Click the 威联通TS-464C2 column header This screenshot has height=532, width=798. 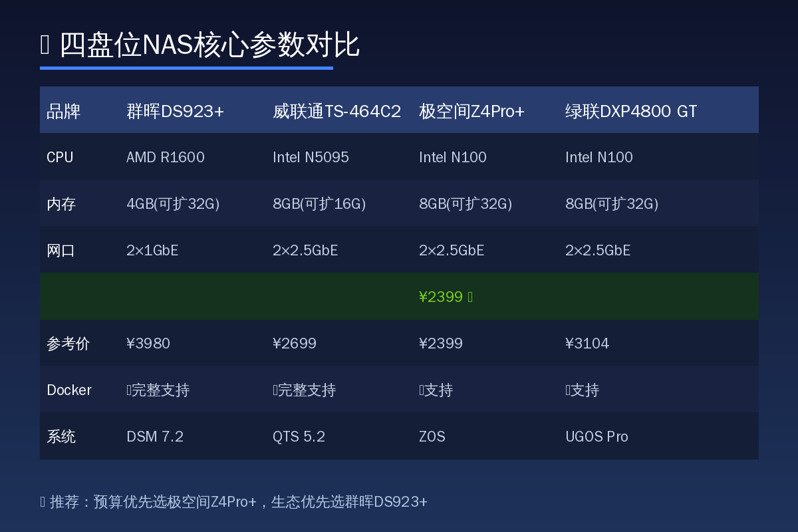[x=337, y=111]
